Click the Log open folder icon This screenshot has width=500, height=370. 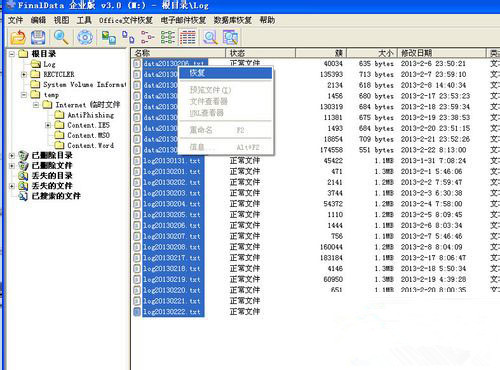click(x=35, y=64)
